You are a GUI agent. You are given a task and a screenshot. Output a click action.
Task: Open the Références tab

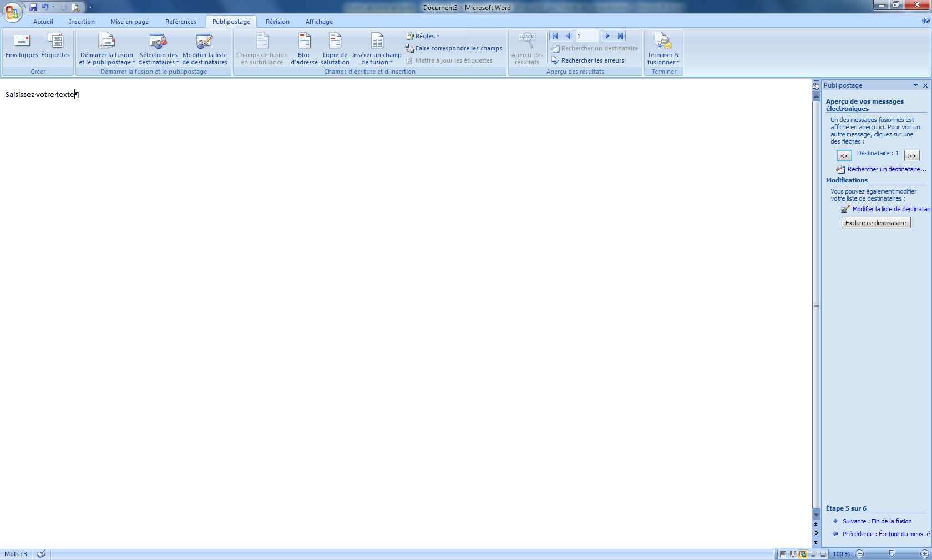pos(181,22)
